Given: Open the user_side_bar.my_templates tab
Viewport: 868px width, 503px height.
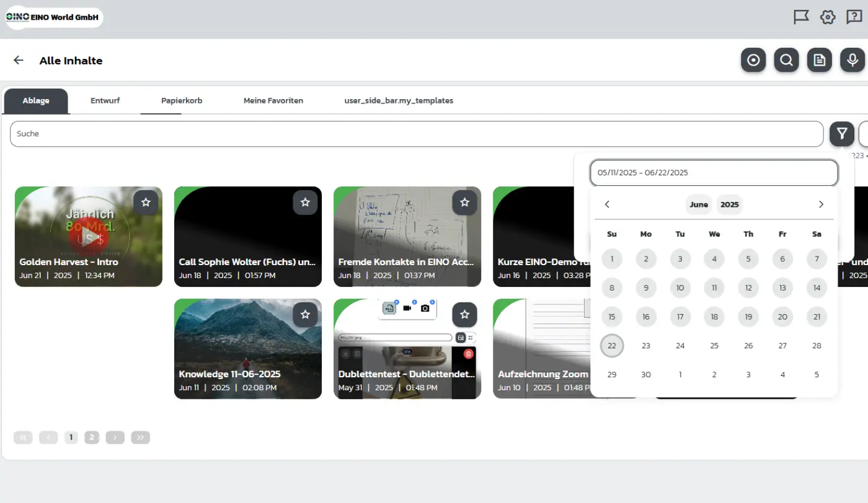Looking at the screenshot, I should [399, 101].
